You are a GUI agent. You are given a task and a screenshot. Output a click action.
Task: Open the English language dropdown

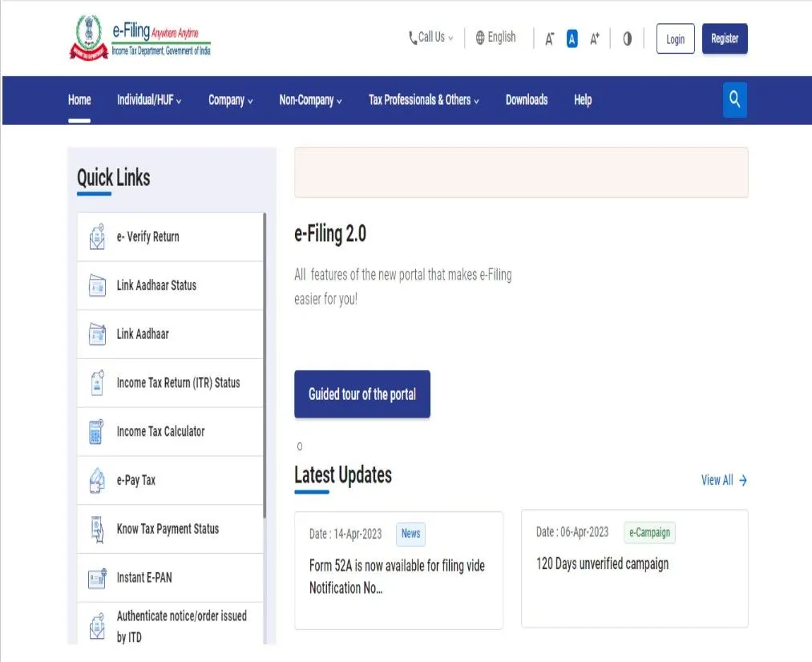click(495, 38)
